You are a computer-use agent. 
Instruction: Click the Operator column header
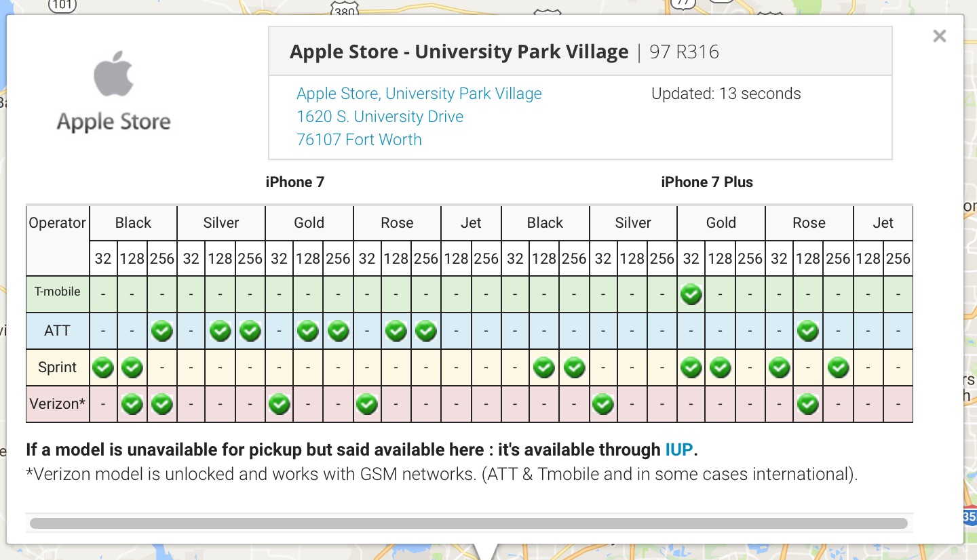coord(58,223)
